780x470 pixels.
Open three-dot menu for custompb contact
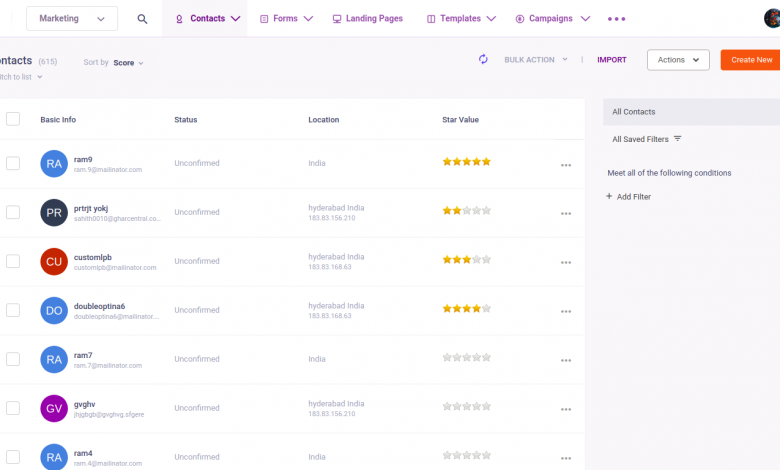point(566,262)
